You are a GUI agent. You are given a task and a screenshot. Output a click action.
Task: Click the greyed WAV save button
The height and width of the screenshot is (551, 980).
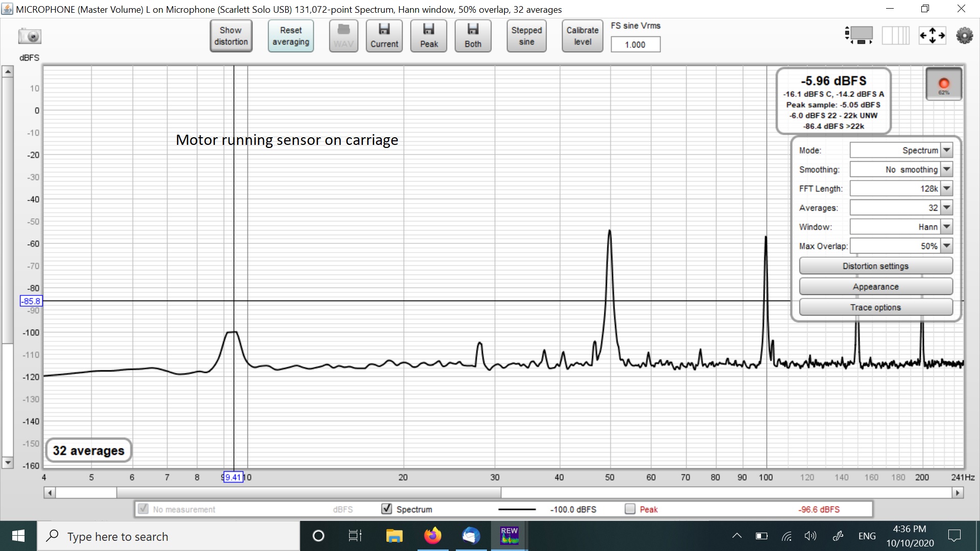point(344,36)
